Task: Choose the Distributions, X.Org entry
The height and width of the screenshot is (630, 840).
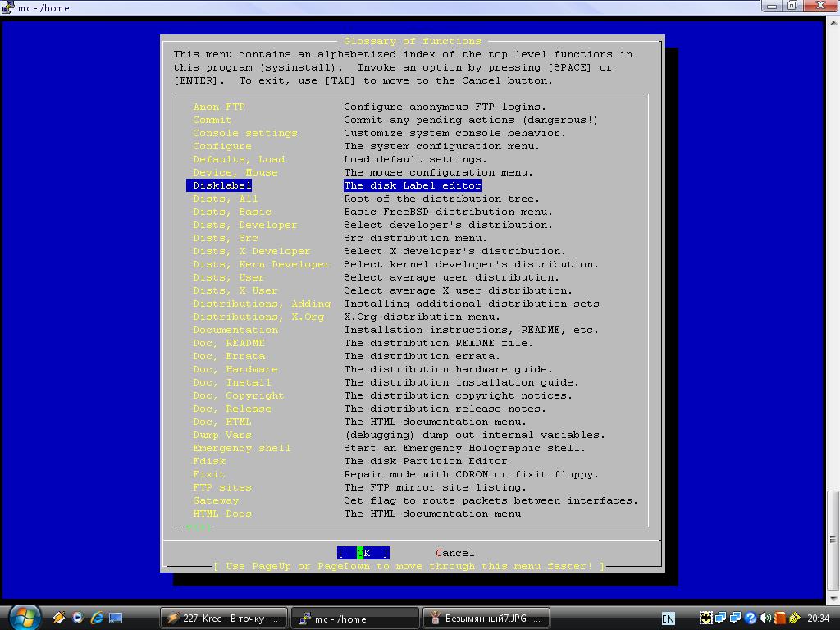Action: [258, 317]
